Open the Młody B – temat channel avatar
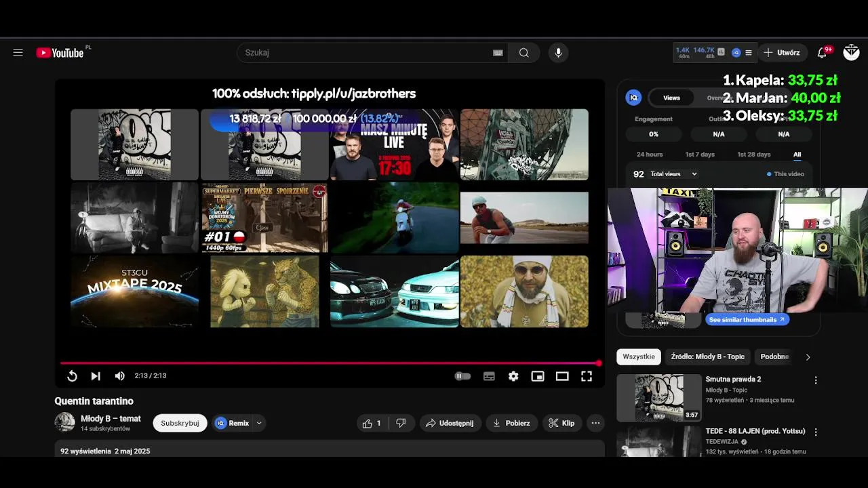The width and height of the screenshot is (868, 488). point(65,422)
